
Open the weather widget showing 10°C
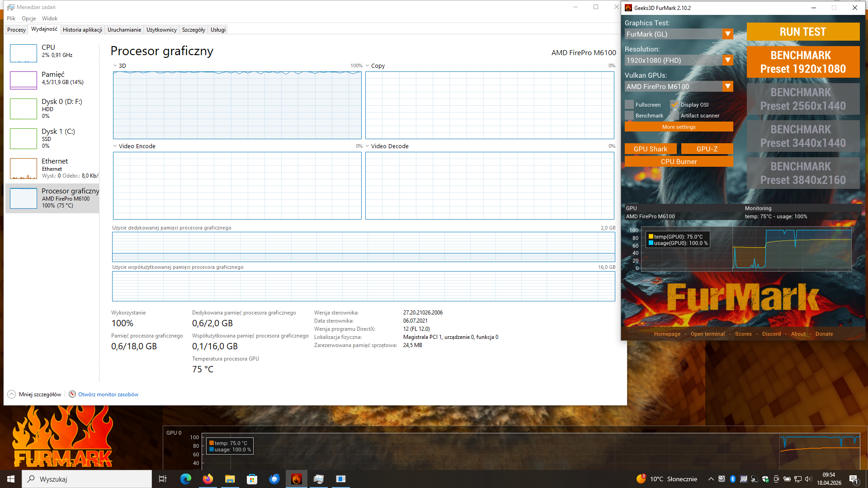tap(667, 479)
